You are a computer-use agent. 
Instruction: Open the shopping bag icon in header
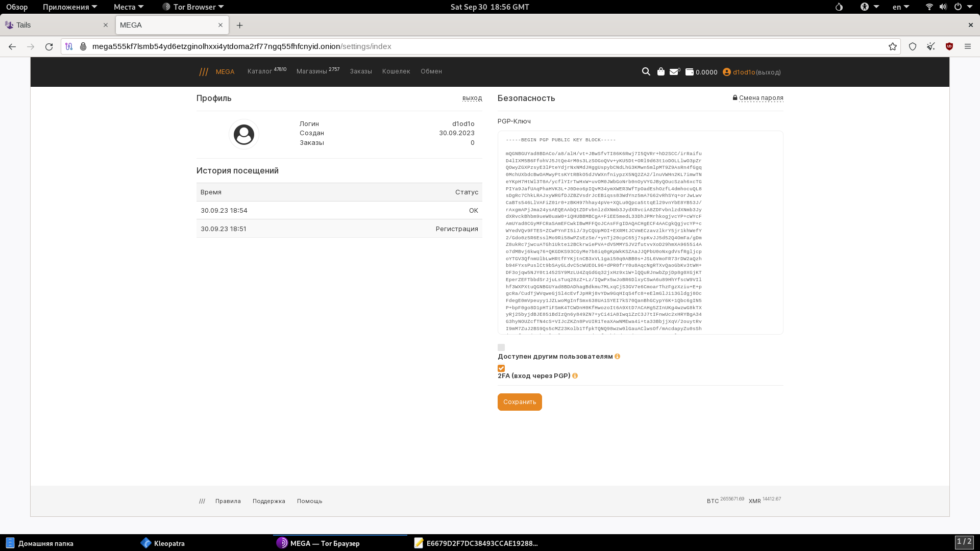click(x=660, y=72)
